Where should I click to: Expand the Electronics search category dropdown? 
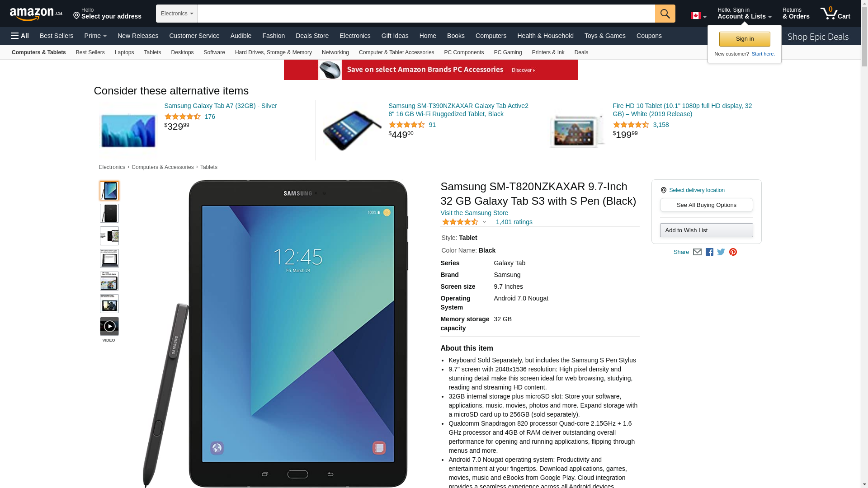point(177,14)
